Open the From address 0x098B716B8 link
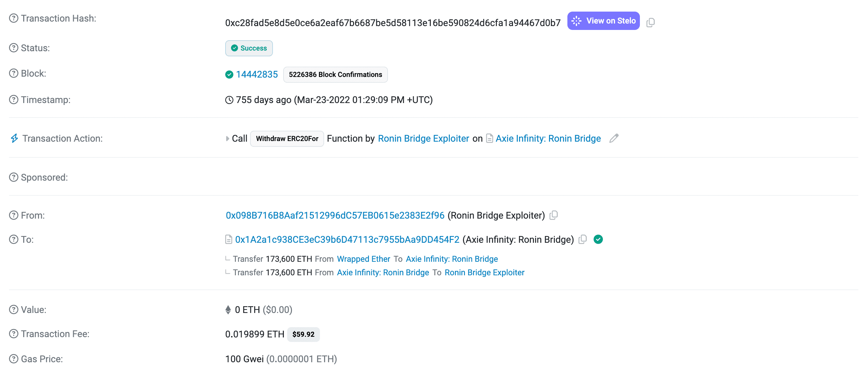 pyautogui.click(x=334, y=215)
